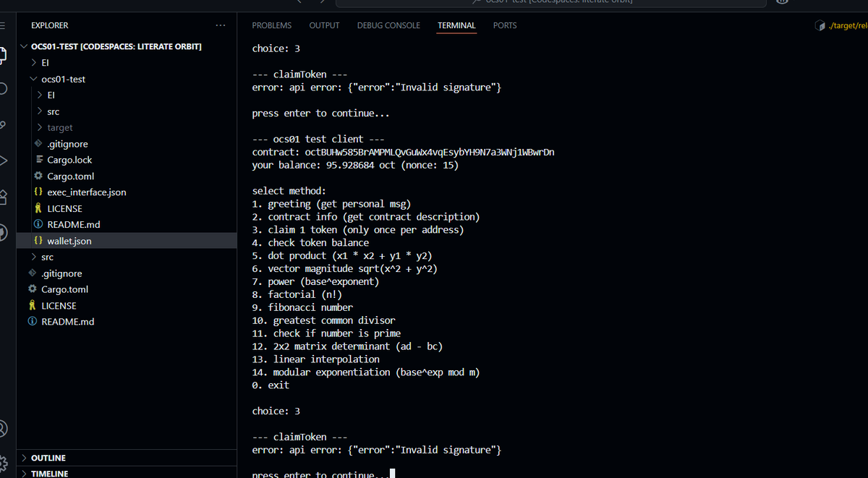The width and height of the screenshot is (868, 478).
Task: Click the '14. modular exponentiation' terminal line
Action: 366,372
